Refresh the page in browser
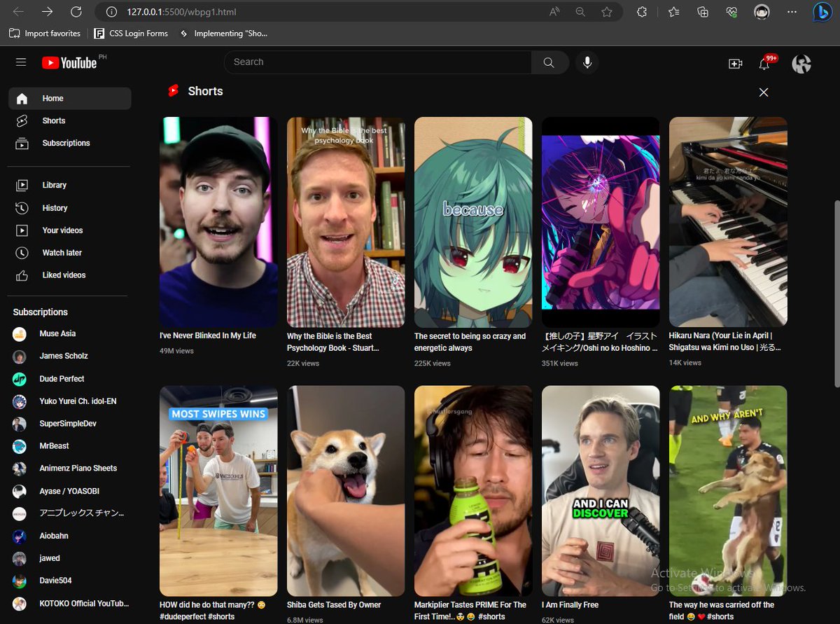840x624 pixels. tap(76, 12)
